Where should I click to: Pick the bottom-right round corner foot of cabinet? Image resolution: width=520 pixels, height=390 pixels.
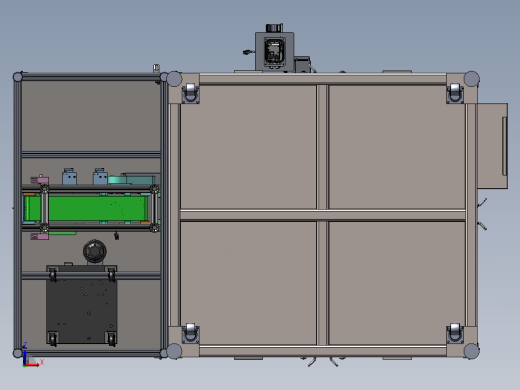[x=471, y=351]
